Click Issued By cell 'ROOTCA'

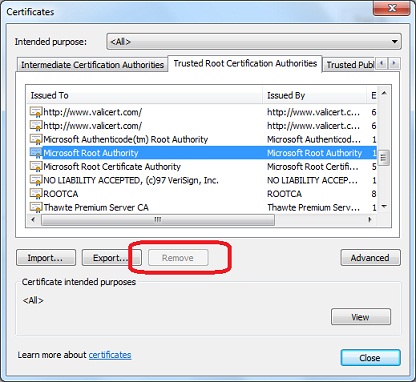click(285, 194)
